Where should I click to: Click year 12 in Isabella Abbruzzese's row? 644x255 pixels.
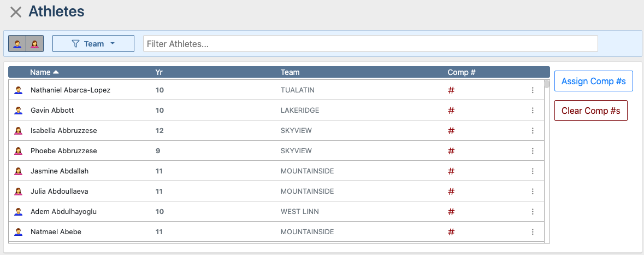click(159, 131)
